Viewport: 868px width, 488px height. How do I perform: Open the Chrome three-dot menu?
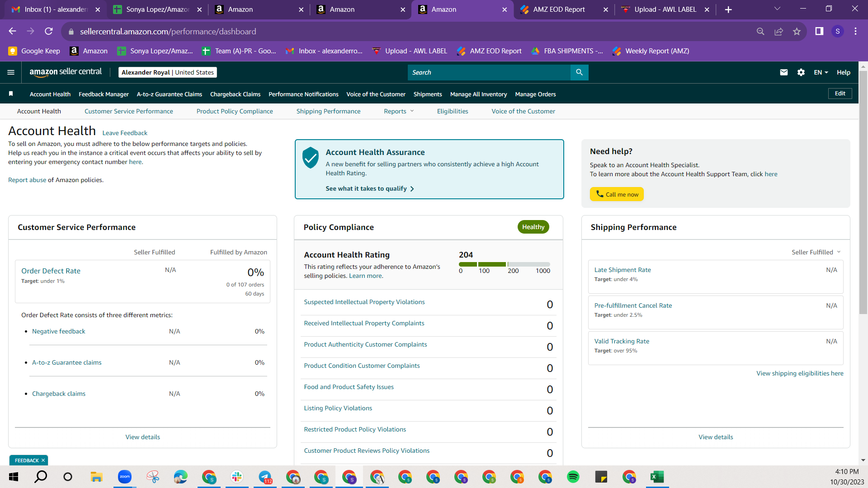(x=855, y=31)
